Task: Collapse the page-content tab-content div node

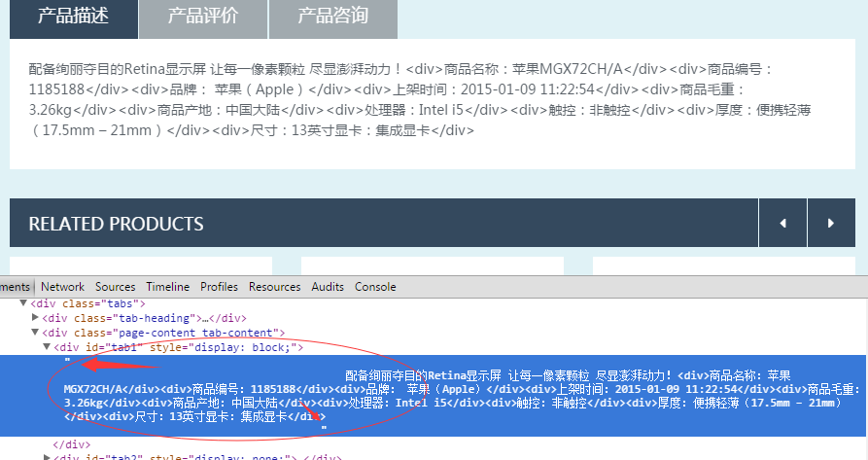Action: (x=35, y=333)
